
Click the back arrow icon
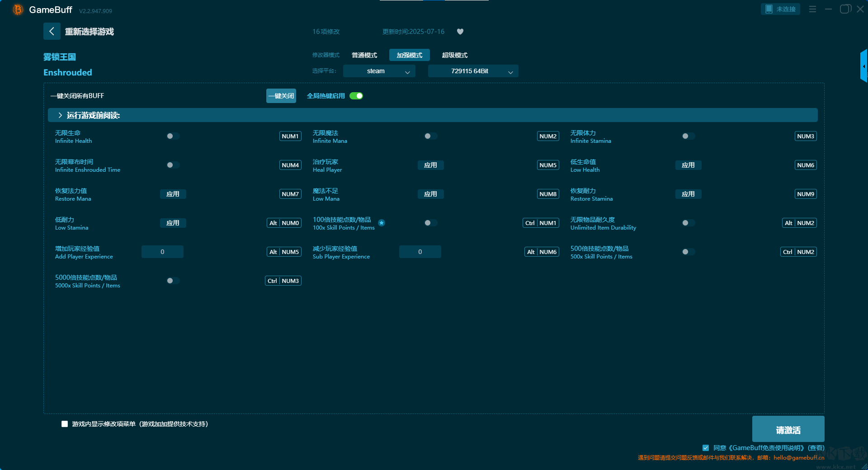pyautogui.click(x=52, y=31)
